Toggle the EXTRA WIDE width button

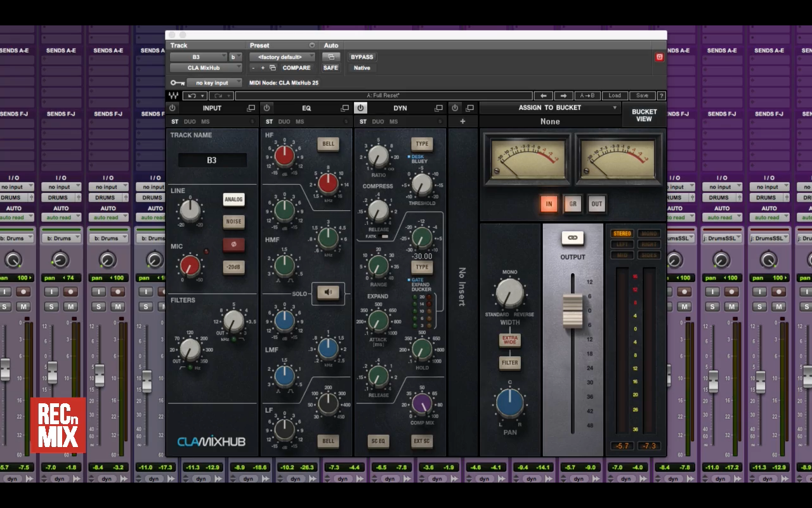510,340
